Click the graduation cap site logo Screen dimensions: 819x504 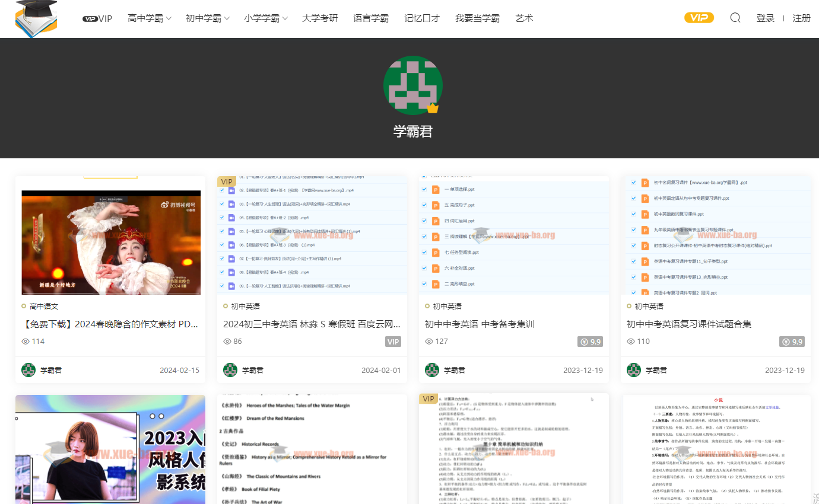(36, 18)
